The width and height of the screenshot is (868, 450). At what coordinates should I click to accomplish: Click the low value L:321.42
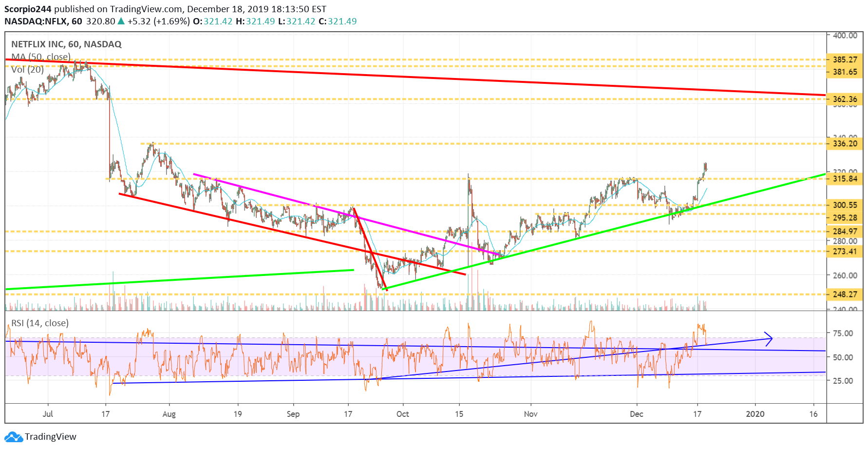coord(297,21)
